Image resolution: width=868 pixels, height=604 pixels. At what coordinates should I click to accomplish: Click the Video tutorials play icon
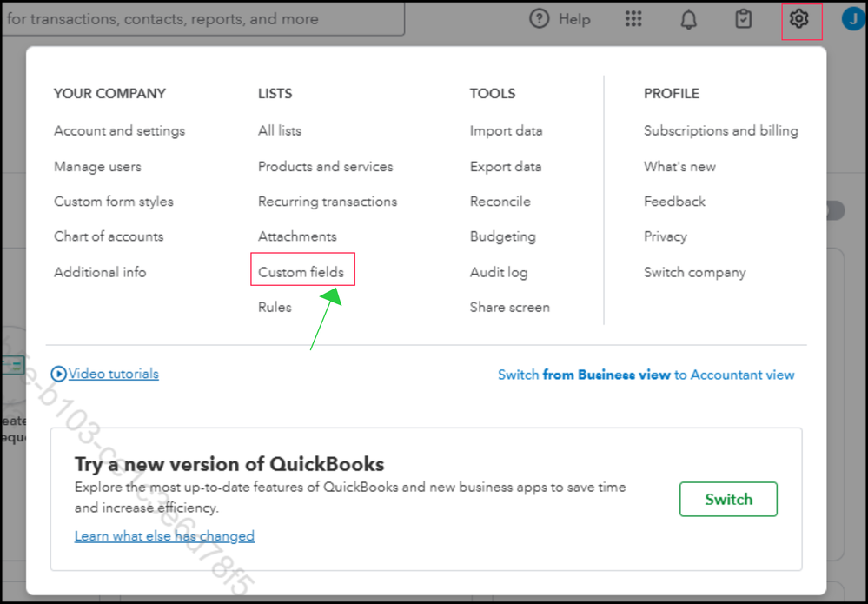[59, 375]
